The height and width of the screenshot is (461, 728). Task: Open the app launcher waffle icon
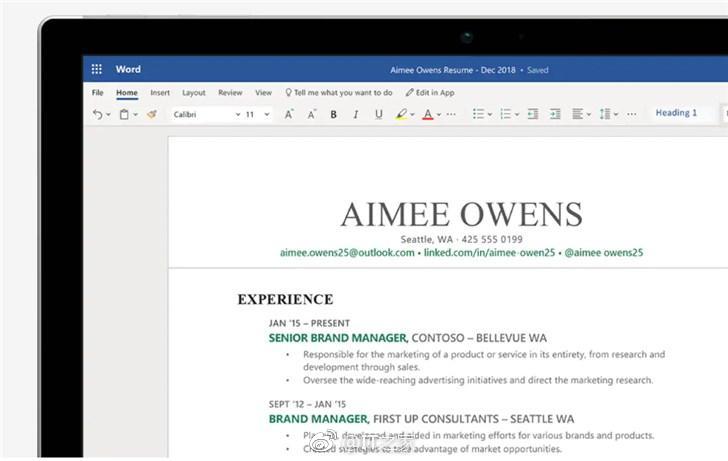pyautogui.click(x=97, y=69)
